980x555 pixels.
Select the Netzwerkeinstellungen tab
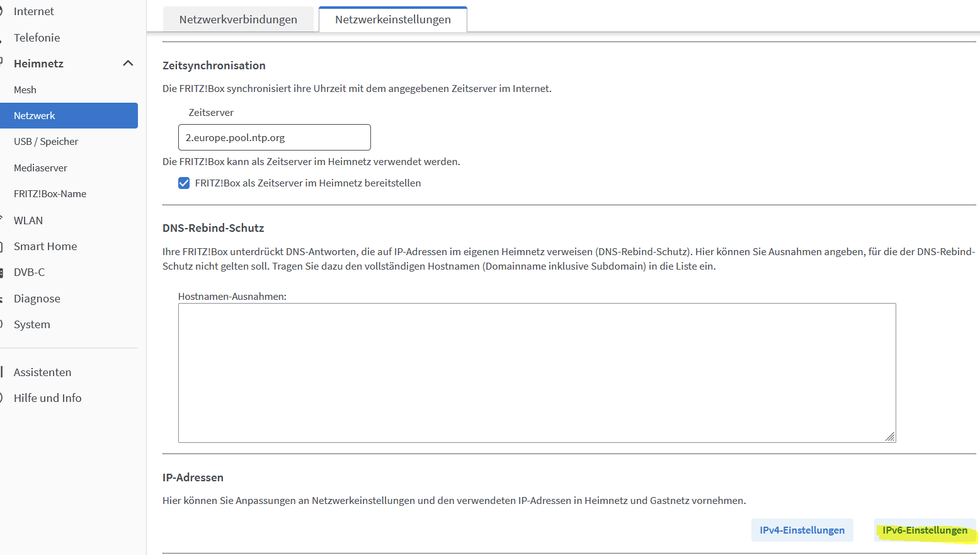(393, 20)
